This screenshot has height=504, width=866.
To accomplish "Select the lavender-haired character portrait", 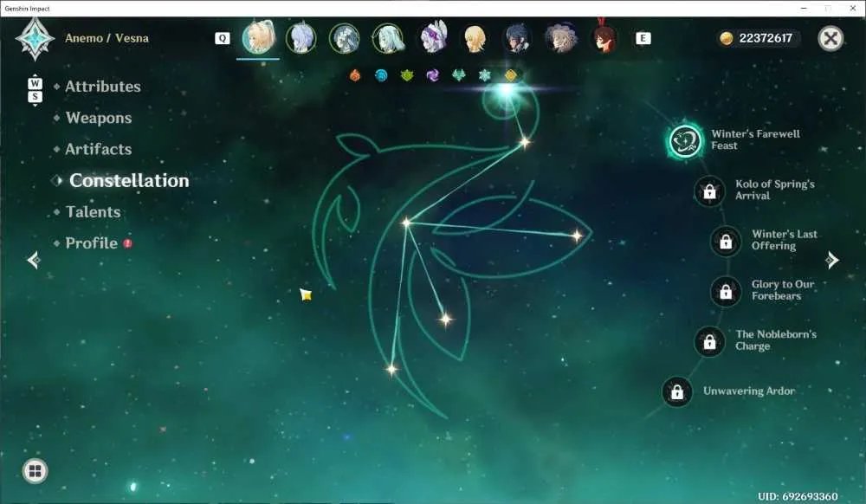I will tap(301, 38).
